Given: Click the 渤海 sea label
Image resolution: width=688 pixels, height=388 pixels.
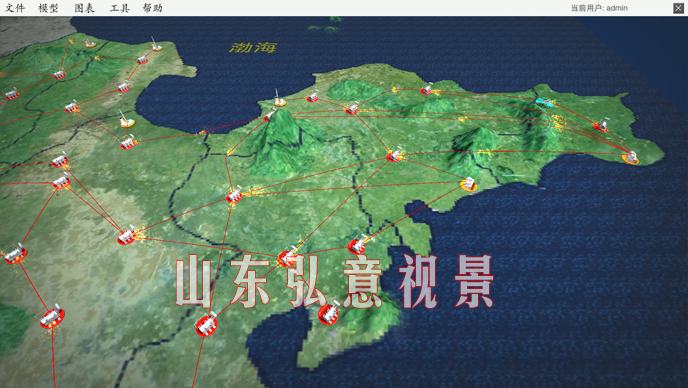Looking at the screenshot, I should click(x=253, y=47).
